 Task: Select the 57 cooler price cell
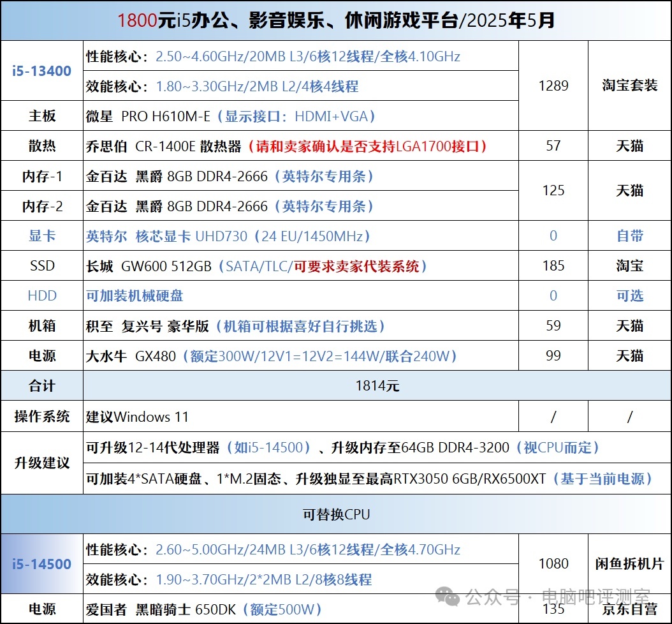tap(553, 146)
